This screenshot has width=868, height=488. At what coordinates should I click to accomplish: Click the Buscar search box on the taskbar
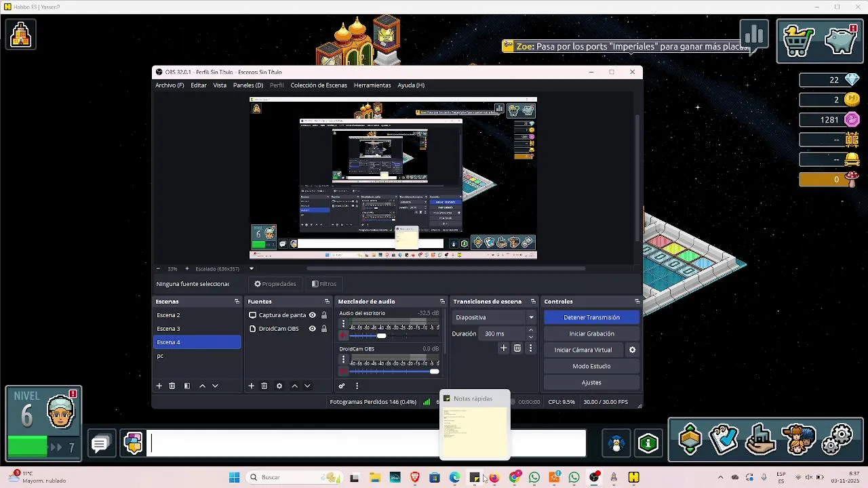point(294,477)
